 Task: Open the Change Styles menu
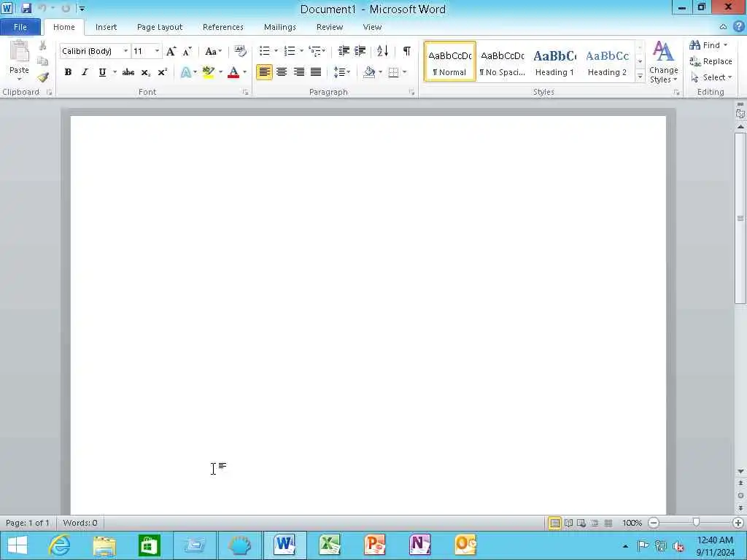(x=663, y=63)
